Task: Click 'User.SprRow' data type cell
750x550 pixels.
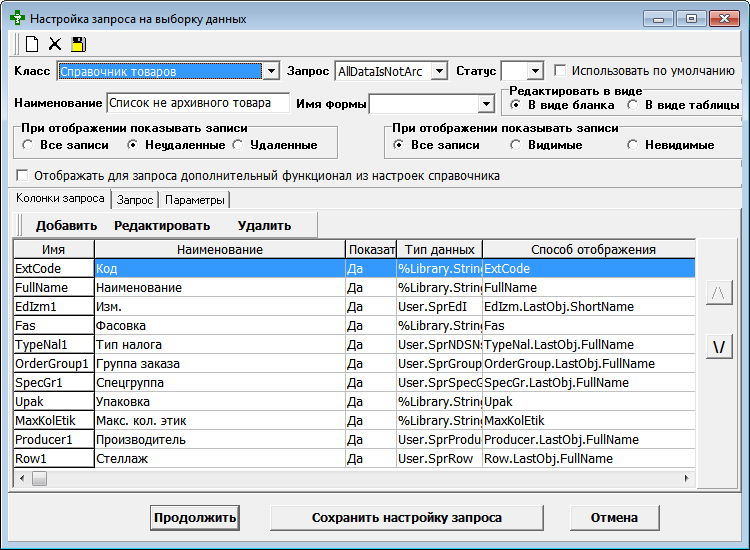Action: 440,459
